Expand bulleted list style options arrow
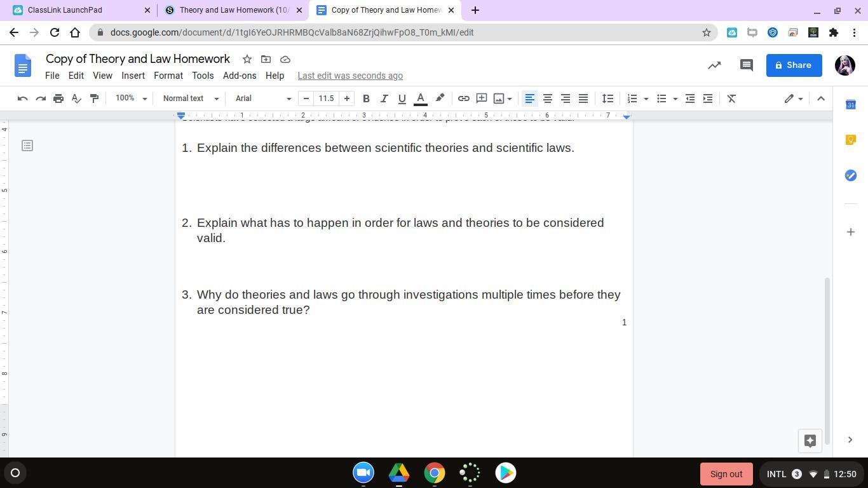 pos(675,98)
